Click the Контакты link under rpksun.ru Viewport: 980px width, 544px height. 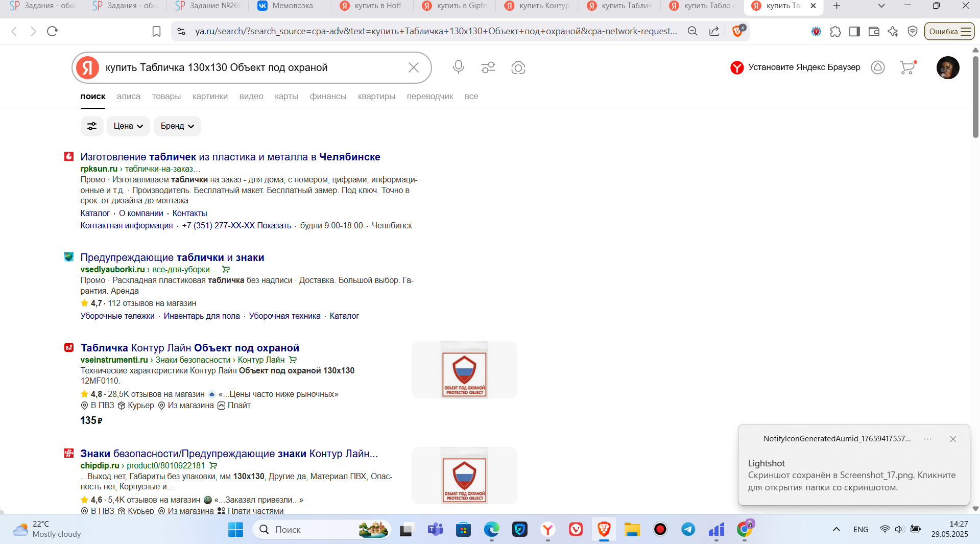tap(189, 214)
